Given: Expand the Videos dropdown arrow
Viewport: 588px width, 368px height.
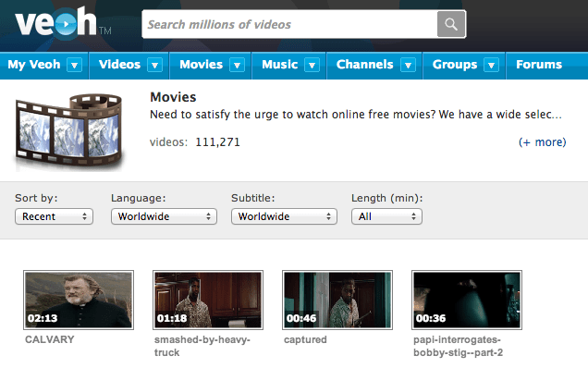Looking at the screenshot, I should [155, 66].
